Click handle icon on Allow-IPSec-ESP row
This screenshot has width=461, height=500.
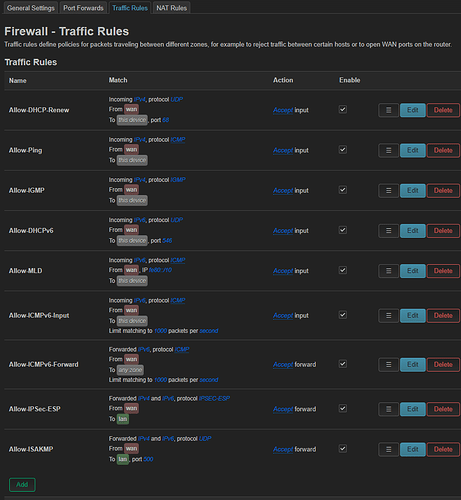(x=388, y=409)
